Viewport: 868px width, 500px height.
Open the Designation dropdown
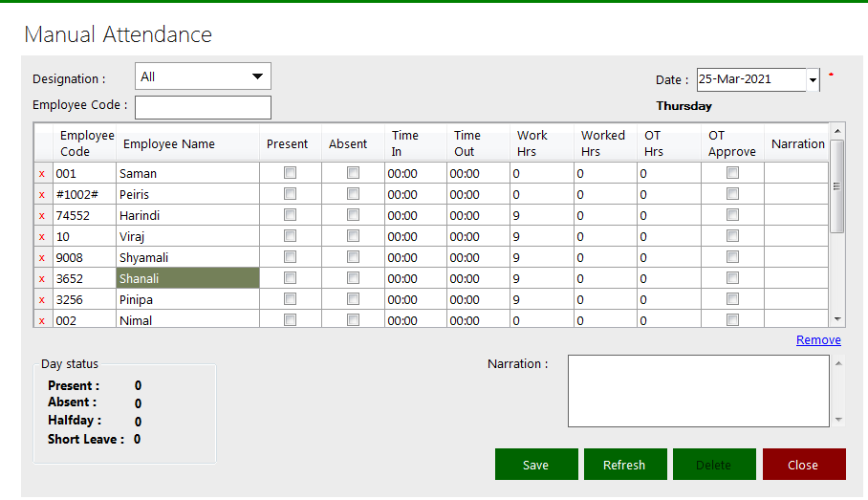256,76
